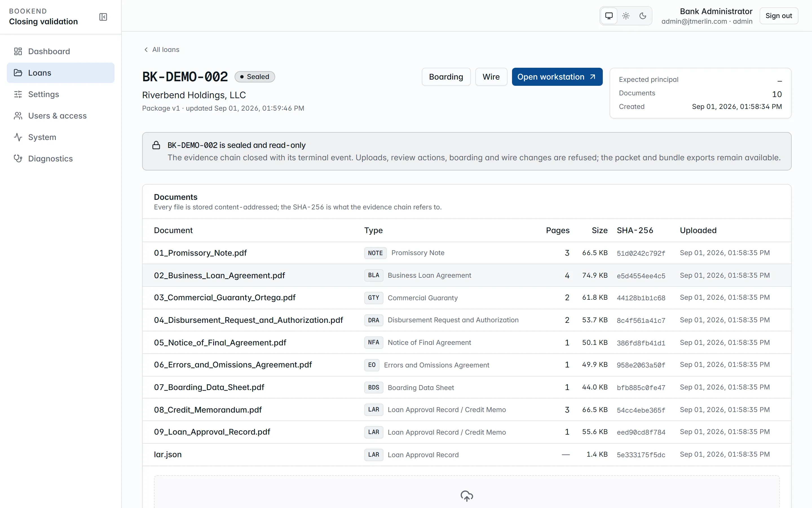Click the Bank Administrator account name

pos(716,11)
